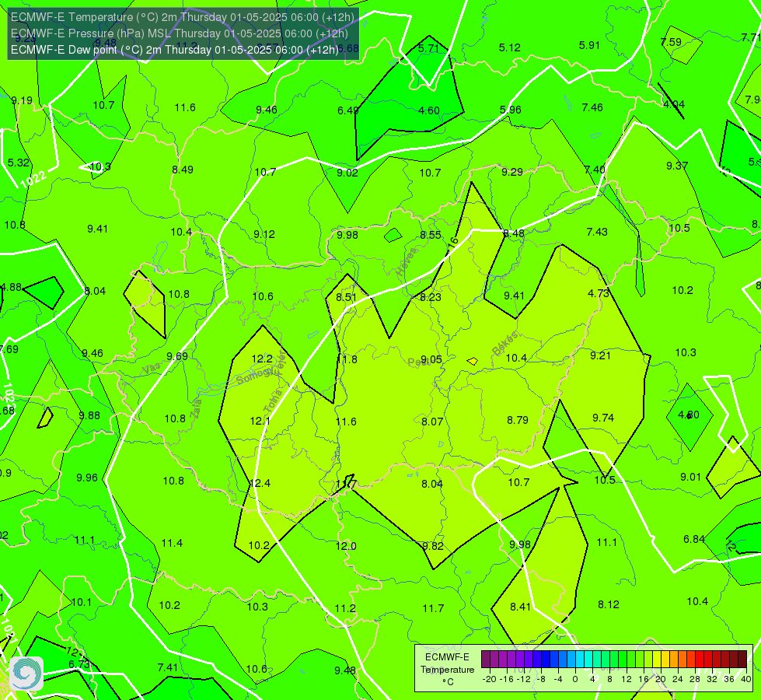Click the temperature value 9.69
Viewport: 761px width, 700px height.
coord(177,356)
